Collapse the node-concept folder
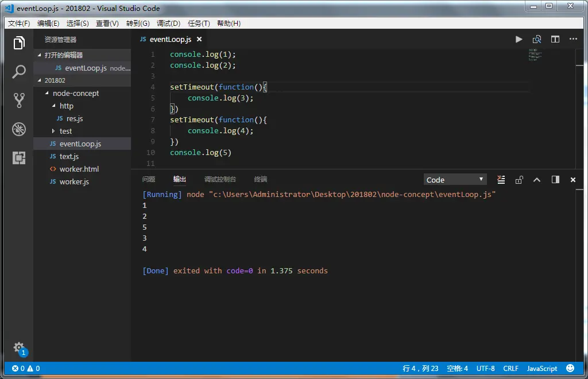The image size is (588, 379). point(75,93)
